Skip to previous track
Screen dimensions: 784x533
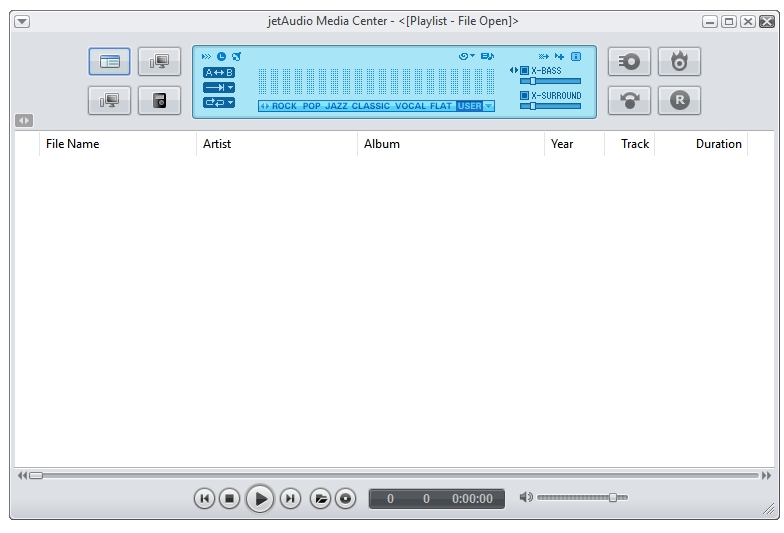click(204, 498)
